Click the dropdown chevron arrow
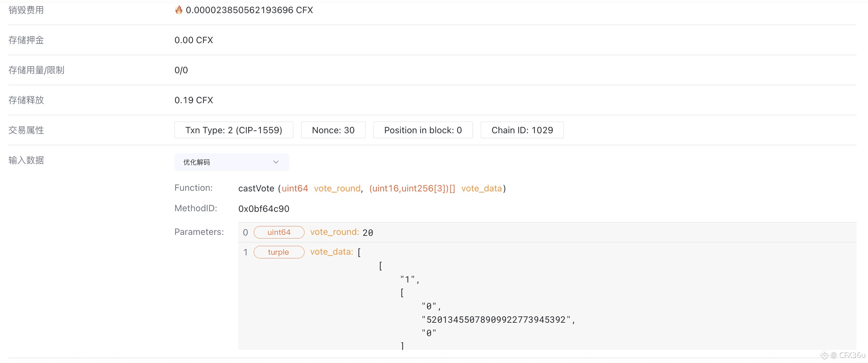The image size is (868, 363). coord(276,162)
